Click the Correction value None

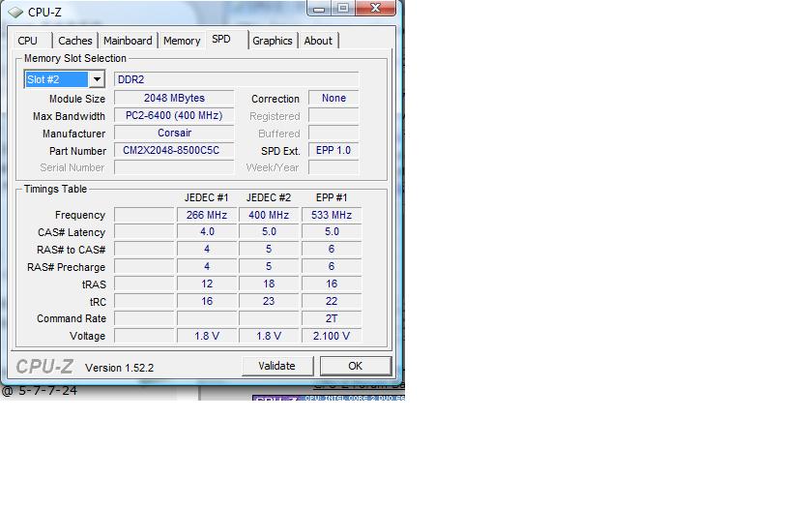(x=333, y=98)
